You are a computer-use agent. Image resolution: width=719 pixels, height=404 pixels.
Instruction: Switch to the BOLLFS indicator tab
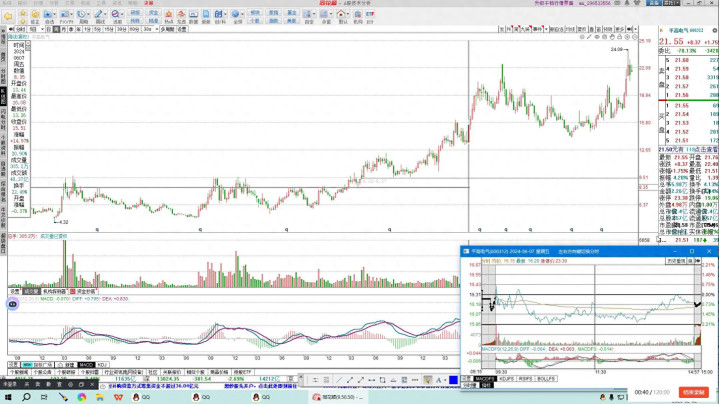click(546, 379)
